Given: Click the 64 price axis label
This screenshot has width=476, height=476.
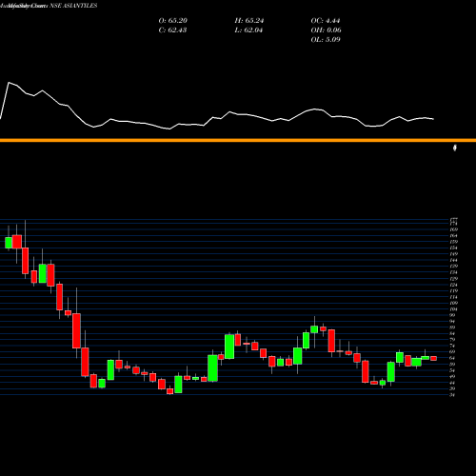Looking at the screenshot, I should tap(452, 358).
